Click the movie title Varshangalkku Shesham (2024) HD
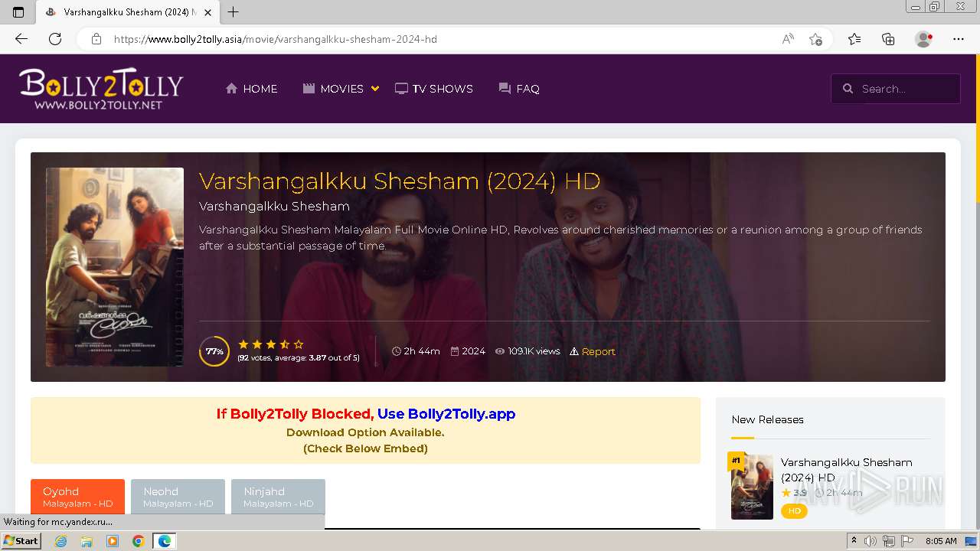The width and height of the screenshot is (980, 551). click(x=400, y=181)
